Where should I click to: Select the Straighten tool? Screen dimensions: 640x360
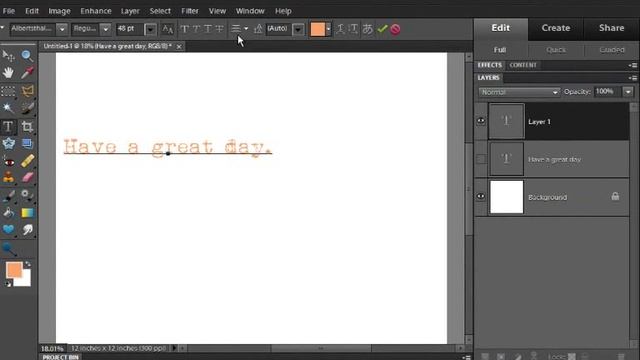coord(27,143)
